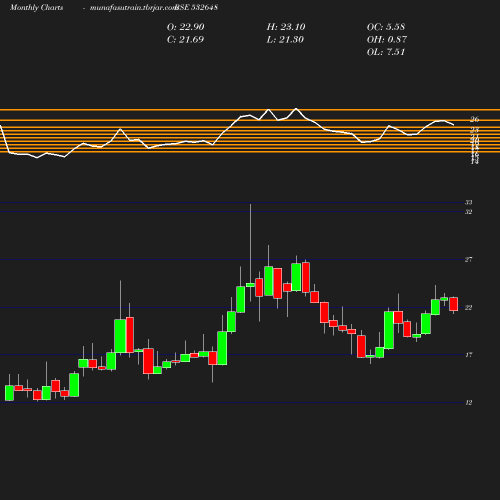Select the close value "C: 21.69"
The height and width of the screenshot is (500, 500).
pos(185,40)
